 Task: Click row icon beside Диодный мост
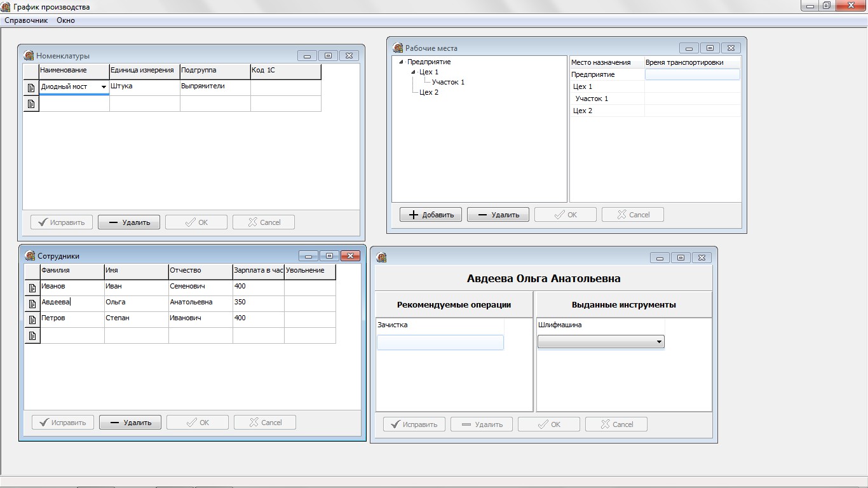(31, 88)
